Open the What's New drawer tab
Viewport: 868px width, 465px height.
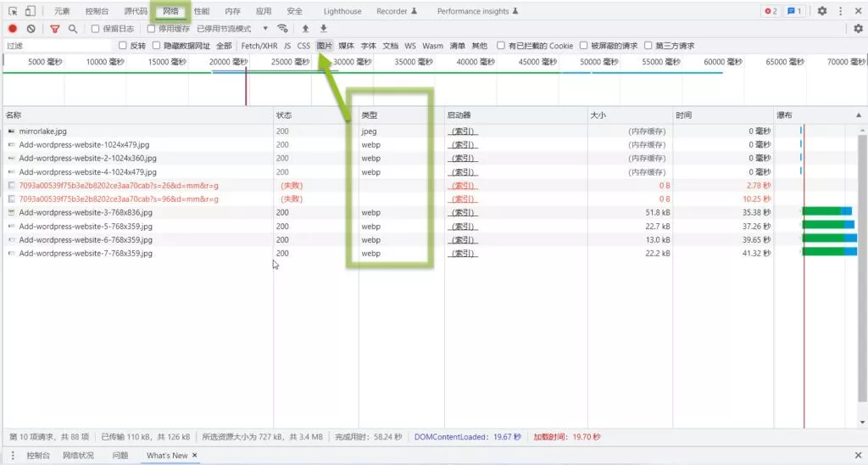167,455
